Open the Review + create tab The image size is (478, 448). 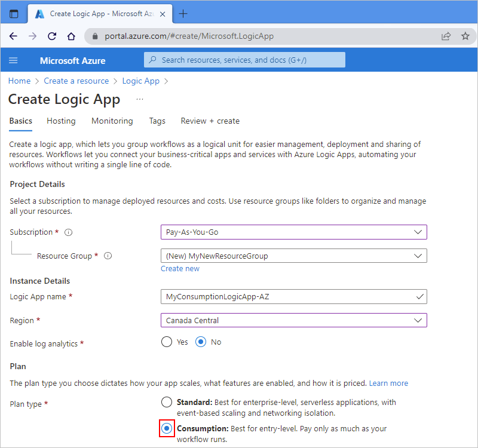pos(210,121)
